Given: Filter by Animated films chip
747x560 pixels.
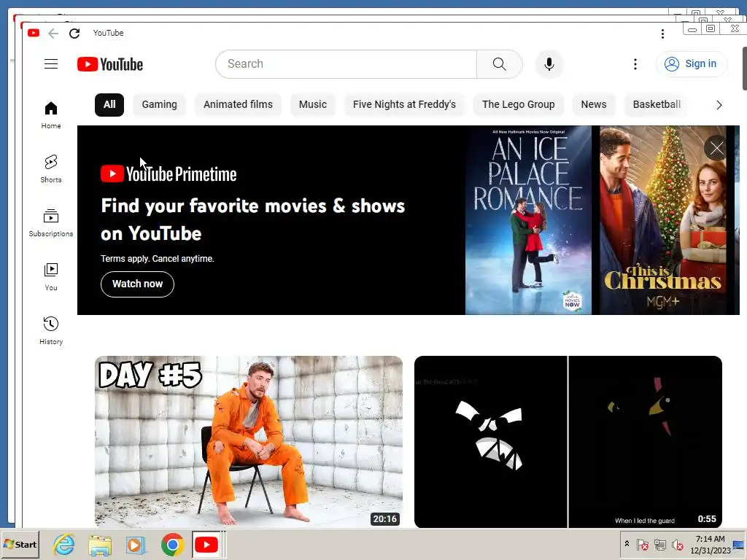Looking at the screenshot, I should pyautogui.click(x=239, y=105).
